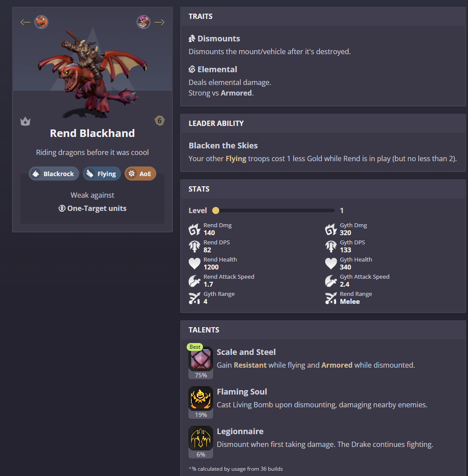The image size is (468, 476).
Task: Click the leader crown icon
Action: pyautogui.click(x=25, y=122)
